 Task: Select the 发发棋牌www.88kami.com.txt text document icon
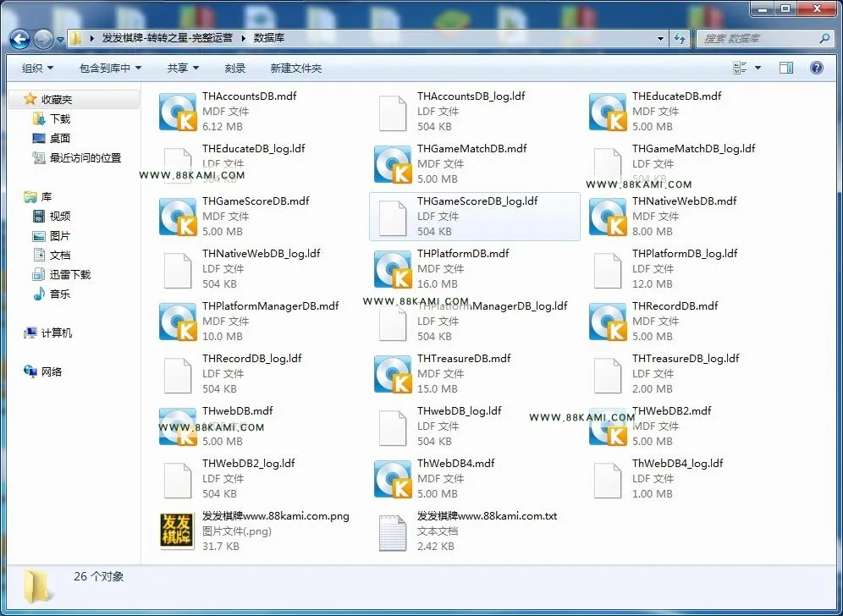click(393, 533)
